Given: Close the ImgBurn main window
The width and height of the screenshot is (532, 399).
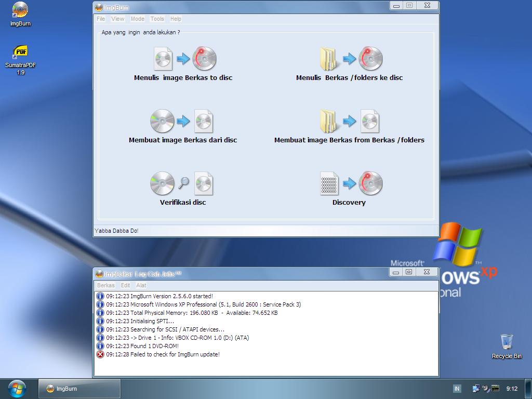Looking at the screenshot, I should coord(428,5).
